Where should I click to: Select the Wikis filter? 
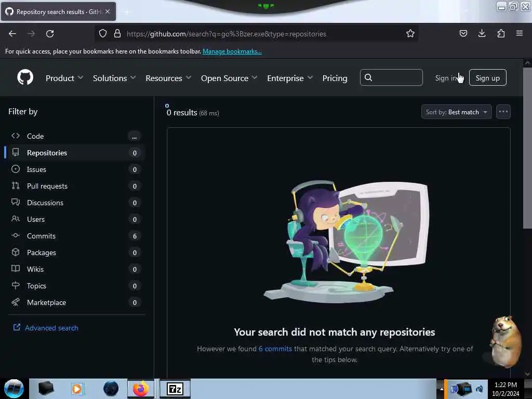pos(75,269)
